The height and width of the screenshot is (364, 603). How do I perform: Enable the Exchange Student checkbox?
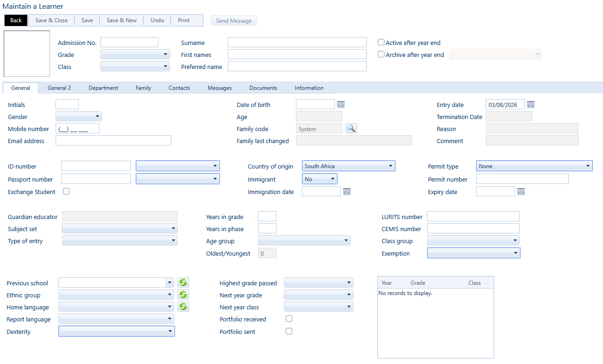[x=66, y=191]
